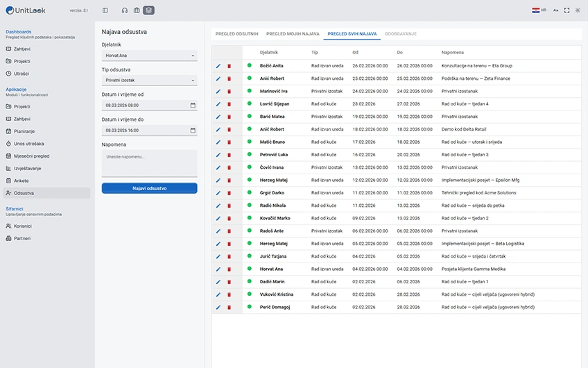Toggle light theme sun icon
The height and width of the screenshot is (368, 588).
pos(578,10)
